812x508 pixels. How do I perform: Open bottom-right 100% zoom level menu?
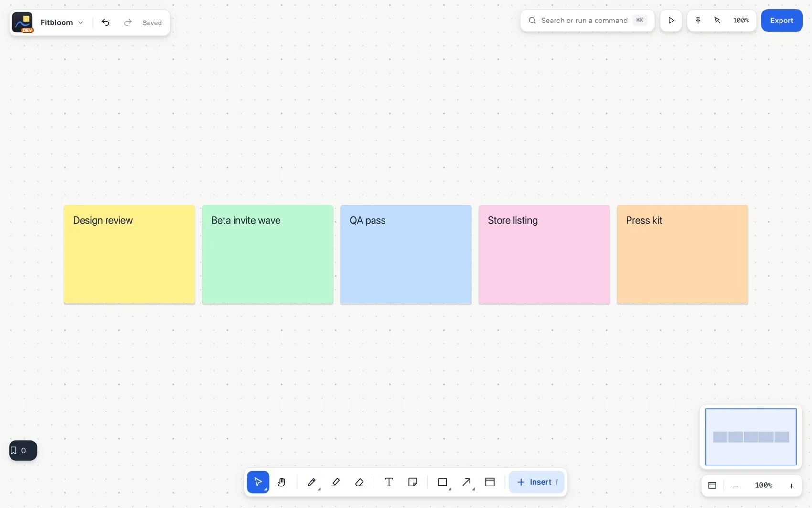(x=763, y=485)
